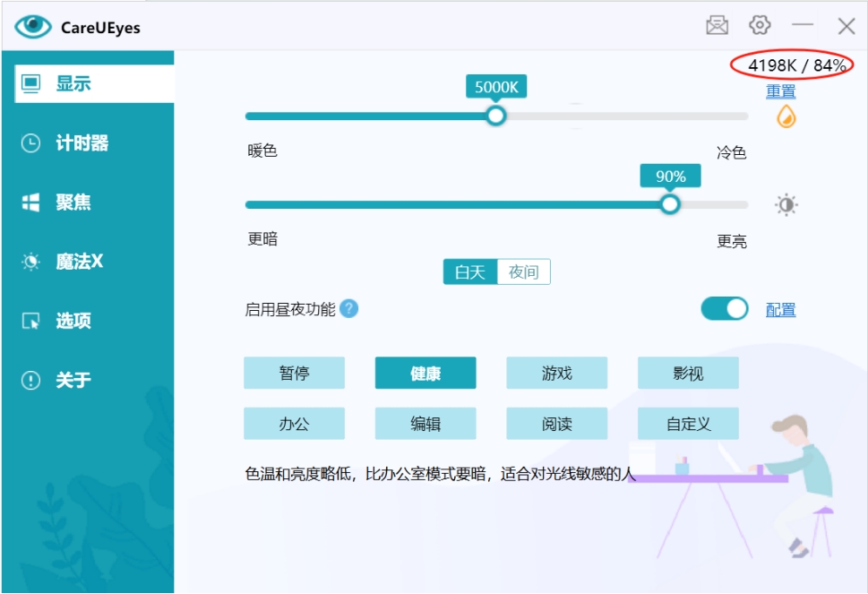Click the color temperature slider handle at 5000K

(x=495, y=116)
